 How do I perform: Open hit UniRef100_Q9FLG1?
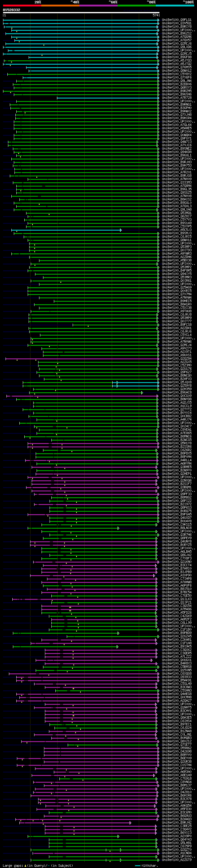point(177,20)
